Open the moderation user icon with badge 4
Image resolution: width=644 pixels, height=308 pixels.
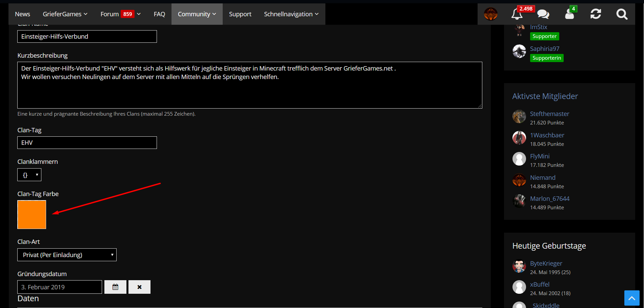570,14
